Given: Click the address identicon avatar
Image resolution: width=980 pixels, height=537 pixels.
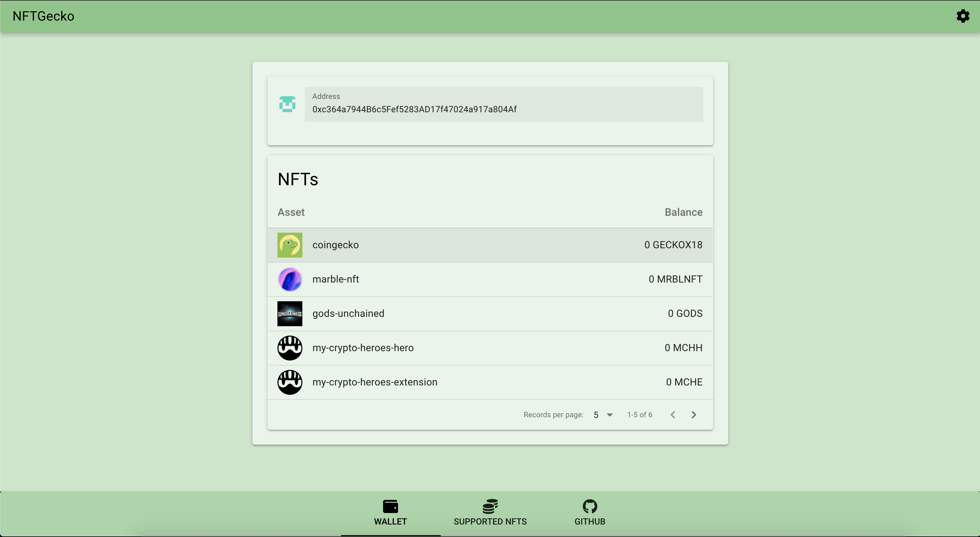Looking at the screenshot, I should (x=287, y=104).
